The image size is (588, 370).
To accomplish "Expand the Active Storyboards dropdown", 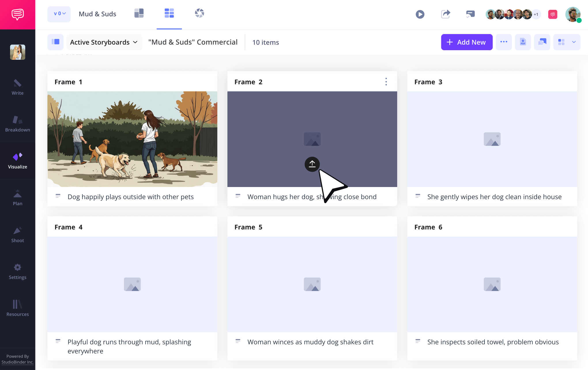I will click(x=104, y=42).
